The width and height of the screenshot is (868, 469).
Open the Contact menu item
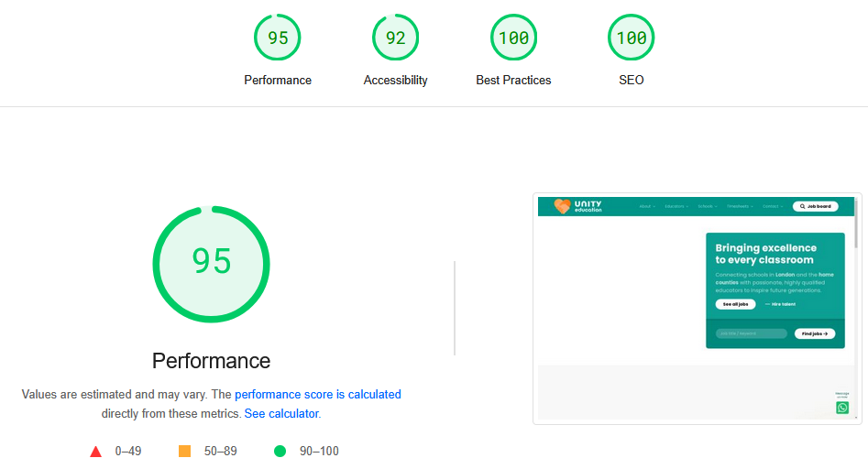pos(771,207)
